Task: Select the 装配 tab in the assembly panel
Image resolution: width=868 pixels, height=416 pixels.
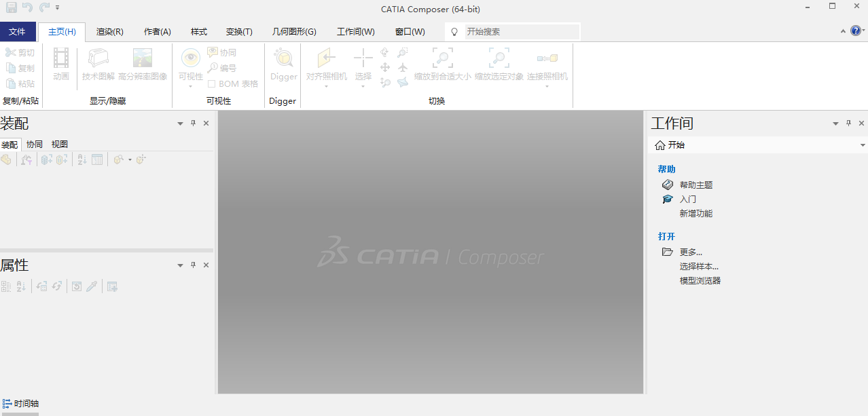Action: coord(10,145)
